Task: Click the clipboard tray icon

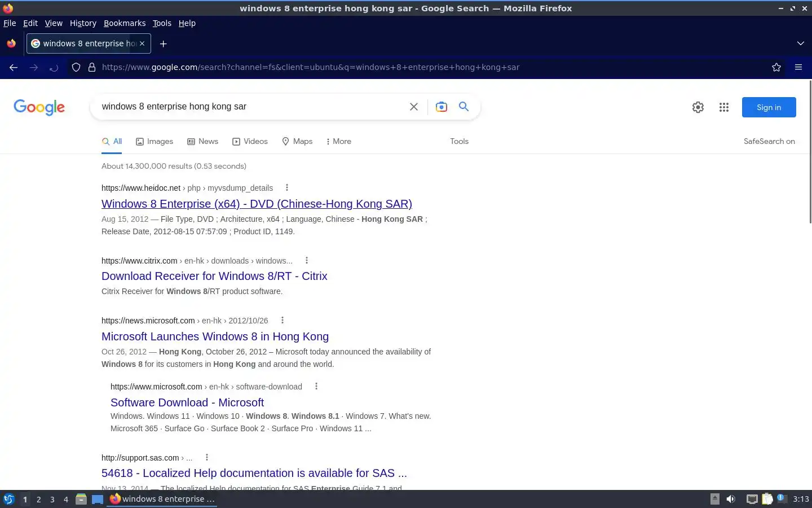Action: coord(767,499)
